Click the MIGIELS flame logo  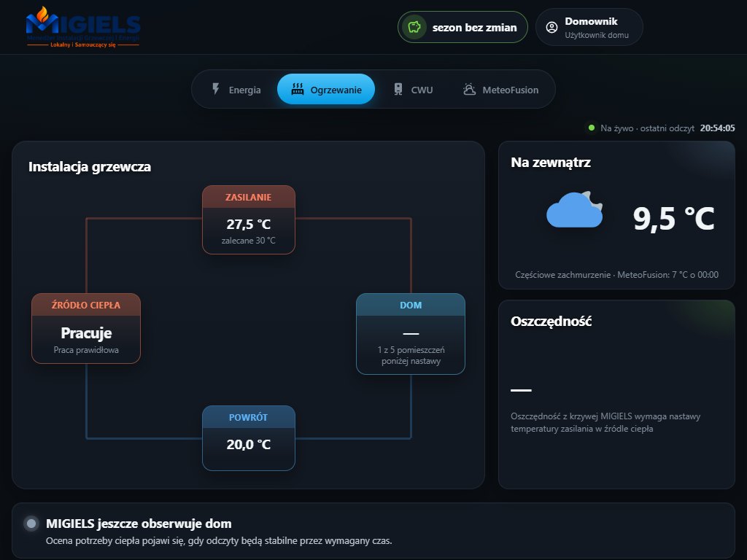coord(83,27)
